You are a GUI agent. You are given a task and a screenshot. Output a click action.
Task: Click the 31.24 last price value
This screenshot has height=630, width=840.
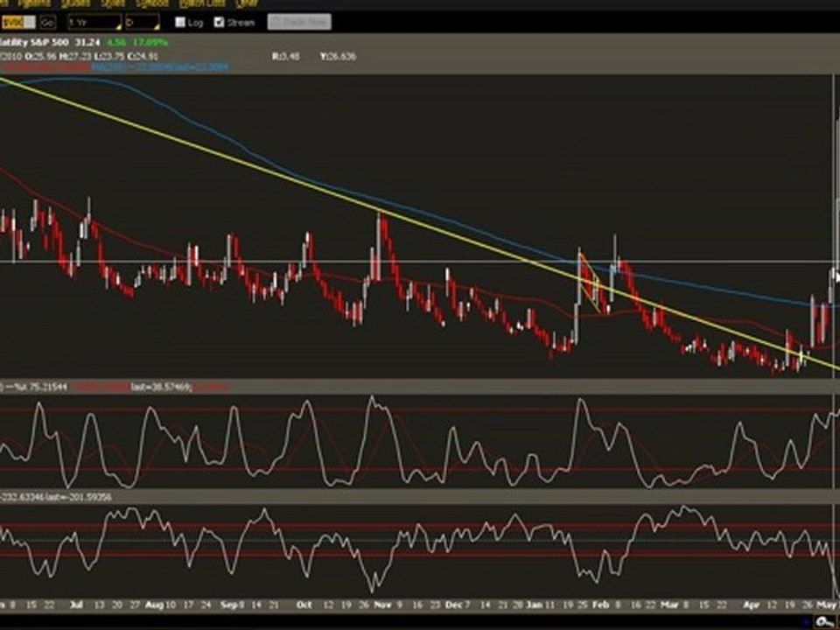coord(87,42)
